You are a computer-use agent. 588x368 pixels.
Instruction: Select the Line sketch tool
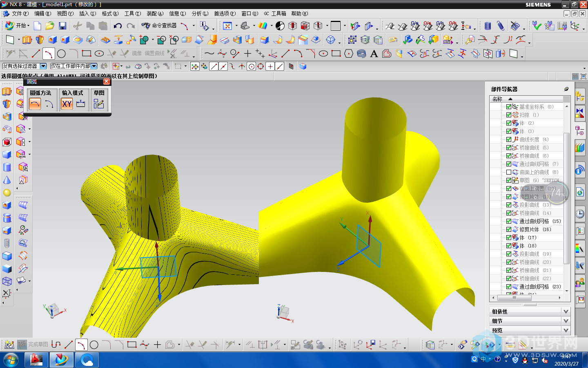point(36,54)
